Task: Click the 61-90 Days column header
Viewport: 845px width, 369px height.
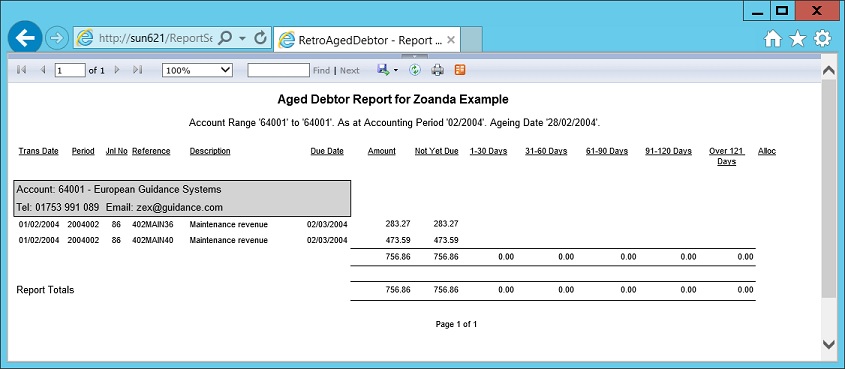Action: click(x=607, y=151)
